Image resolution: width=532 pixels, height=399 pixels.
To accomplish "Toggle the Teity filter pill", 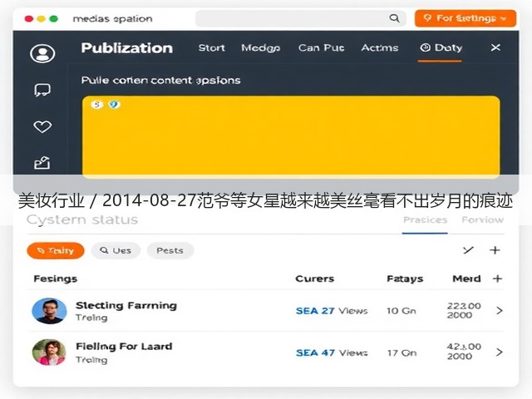I will (56, 251).
